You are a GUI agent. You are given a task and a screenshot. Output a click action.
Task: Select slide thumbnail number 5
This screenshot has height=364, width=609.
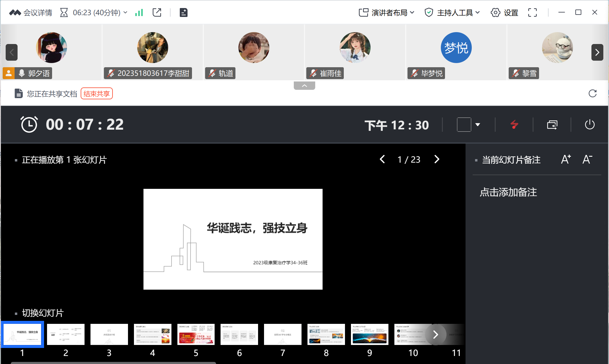tap(196, 334)
